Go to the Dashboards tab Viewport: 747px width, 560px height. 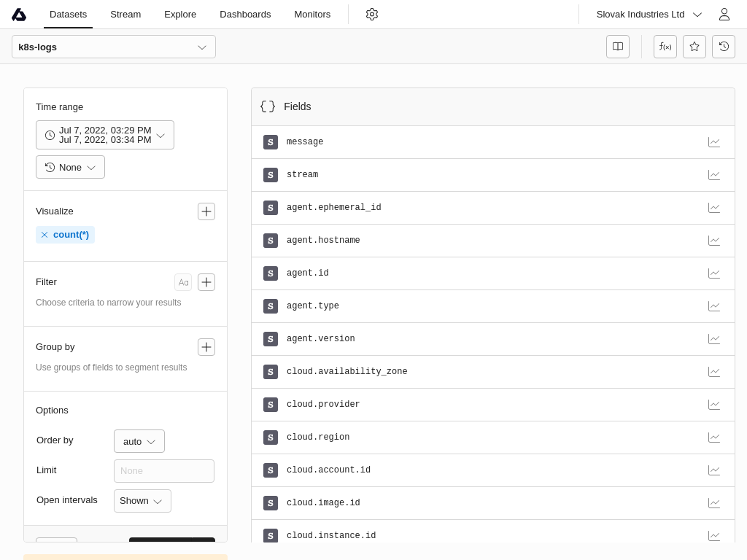(245, 15)
